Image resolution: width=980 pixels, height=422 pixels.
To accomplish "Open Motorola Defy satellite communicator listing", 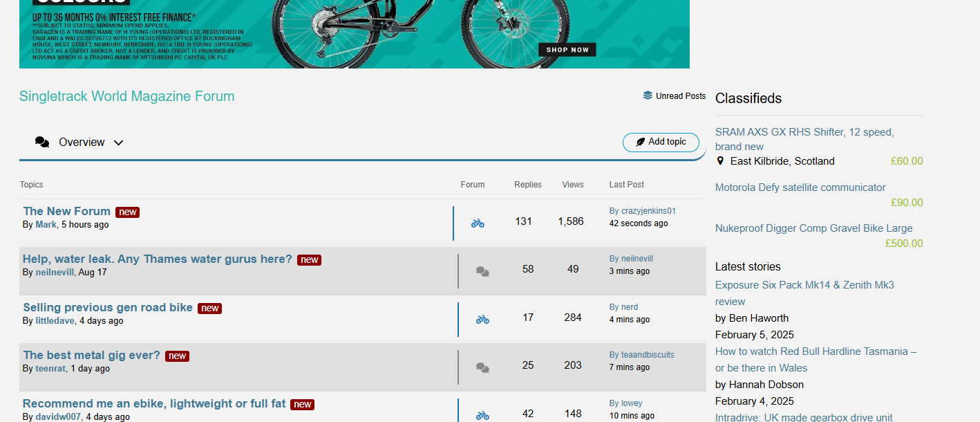I will (800, 187).
